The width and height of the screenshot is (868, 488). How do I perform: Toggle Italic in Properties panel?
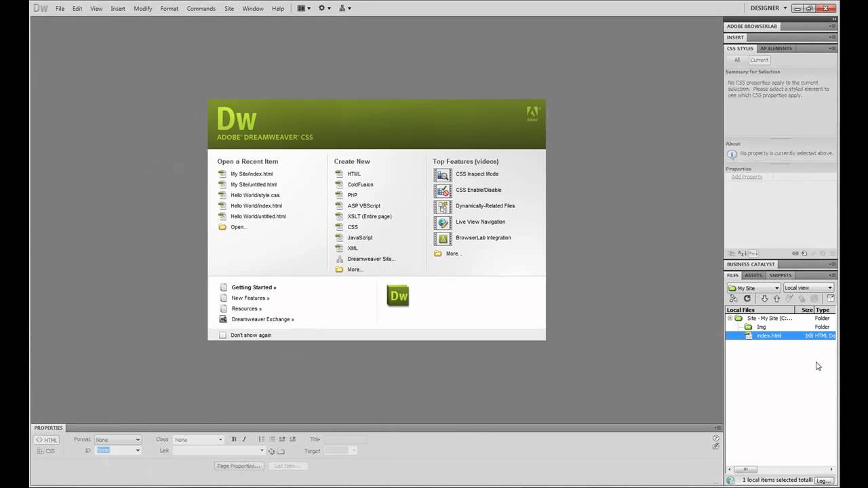click(244, 439)
